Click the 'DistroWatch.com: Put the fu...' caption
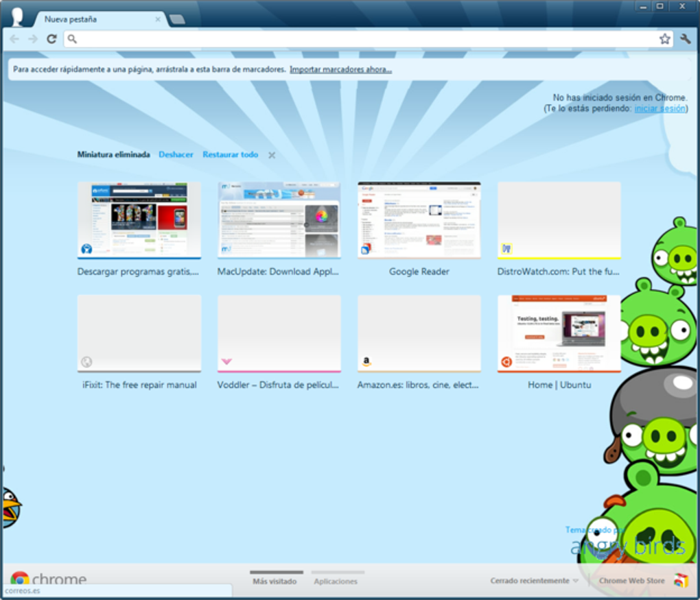 (559, 272)
